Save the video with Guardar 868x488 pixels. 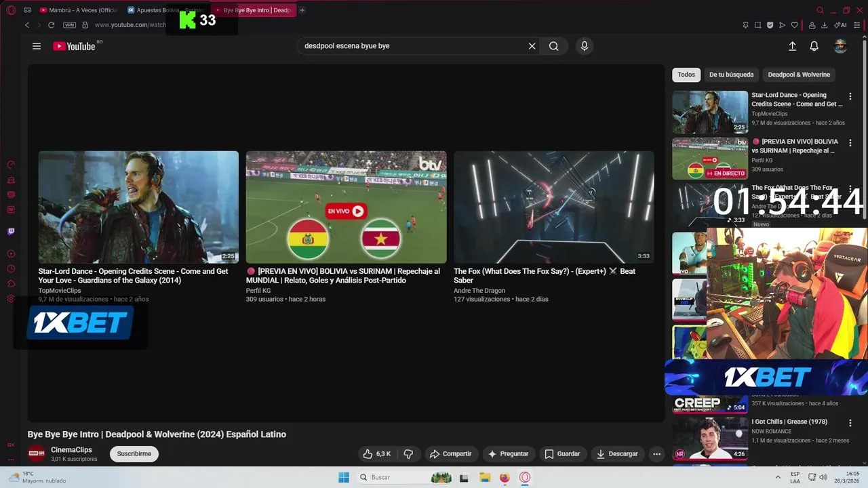click(562, 453)
